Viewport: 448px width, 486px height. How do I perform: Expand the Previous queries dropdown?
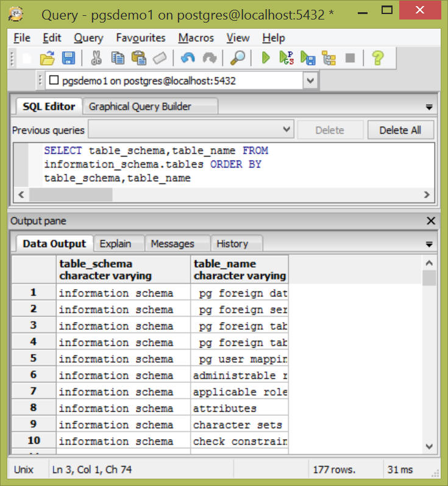[287, 129]
